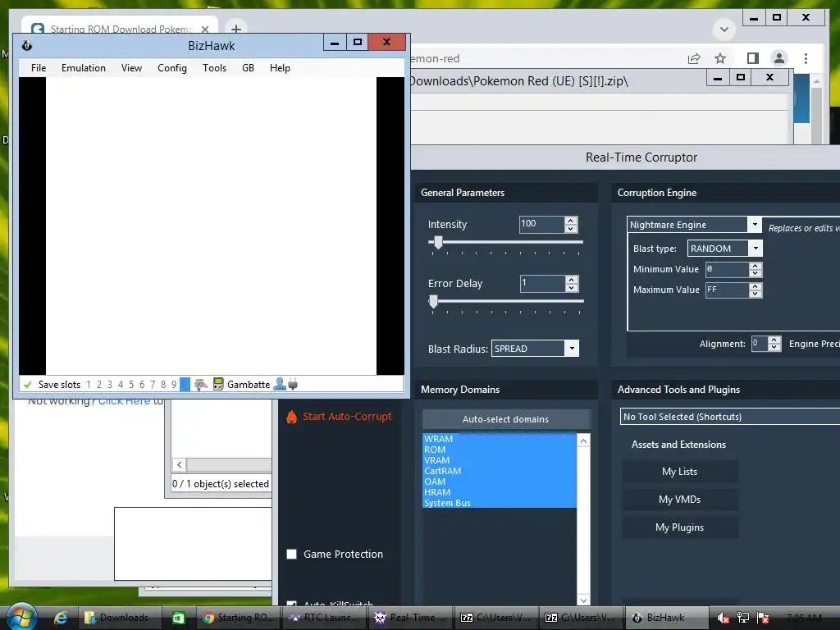
Task: Click the green checkmark icon in BizHawk status bar
Action: [x=28, y=385]
